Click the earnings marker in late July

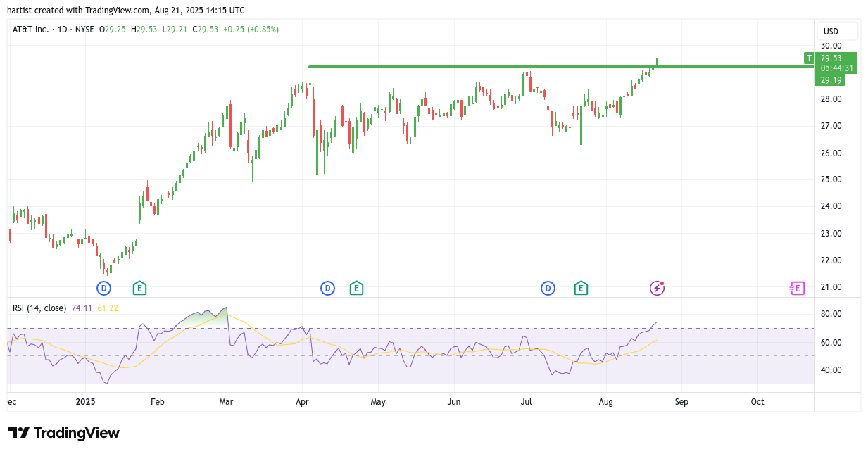(581, 288)
